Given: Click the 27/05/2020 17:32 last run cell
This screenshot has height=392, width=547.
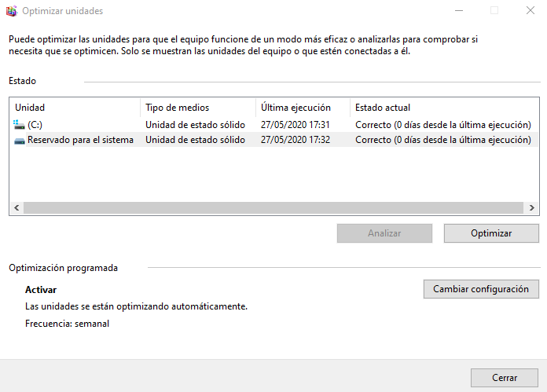Looking at the screenshot, I should [295, 140].
